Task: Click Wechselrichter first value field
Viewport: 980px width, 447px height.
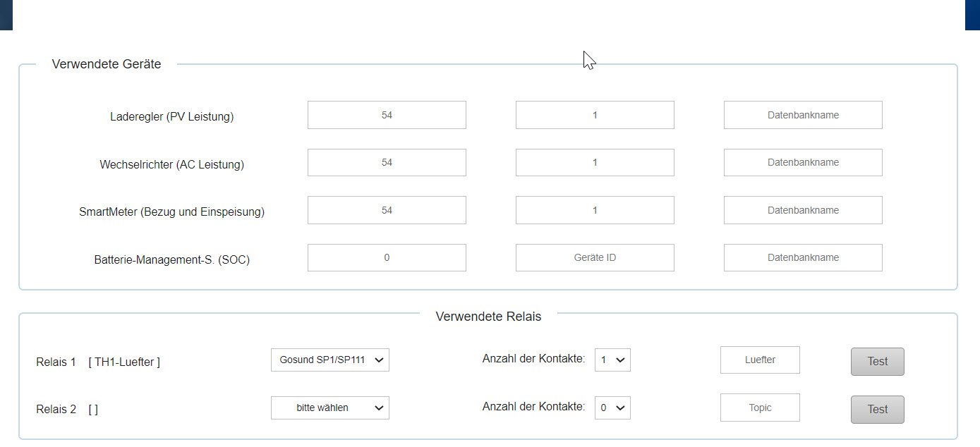Action: (387, 162)
